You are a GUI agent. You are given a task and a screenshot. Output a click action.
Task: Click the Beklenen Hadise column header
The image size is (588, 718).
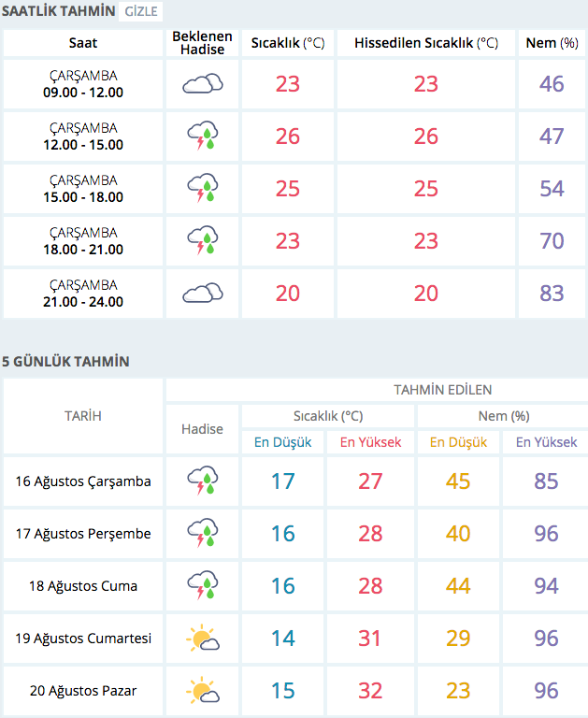[202, 43]
